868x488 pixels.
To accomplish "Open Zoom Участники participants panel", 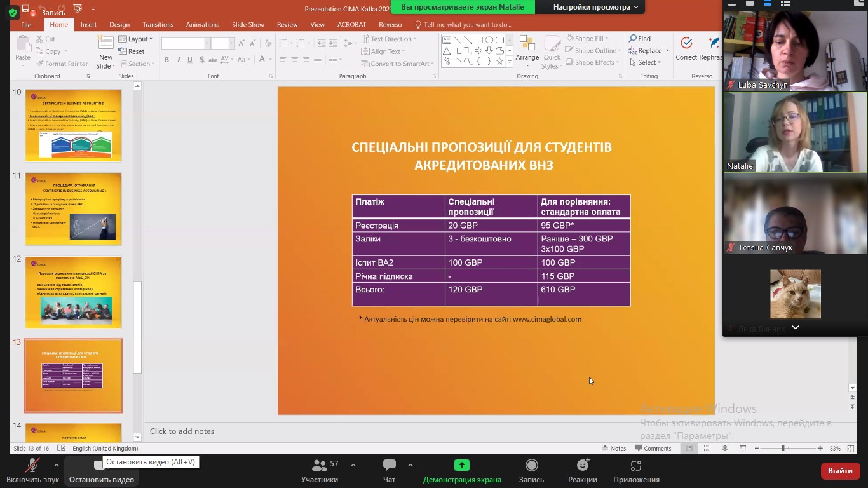I will click(320, 471).
